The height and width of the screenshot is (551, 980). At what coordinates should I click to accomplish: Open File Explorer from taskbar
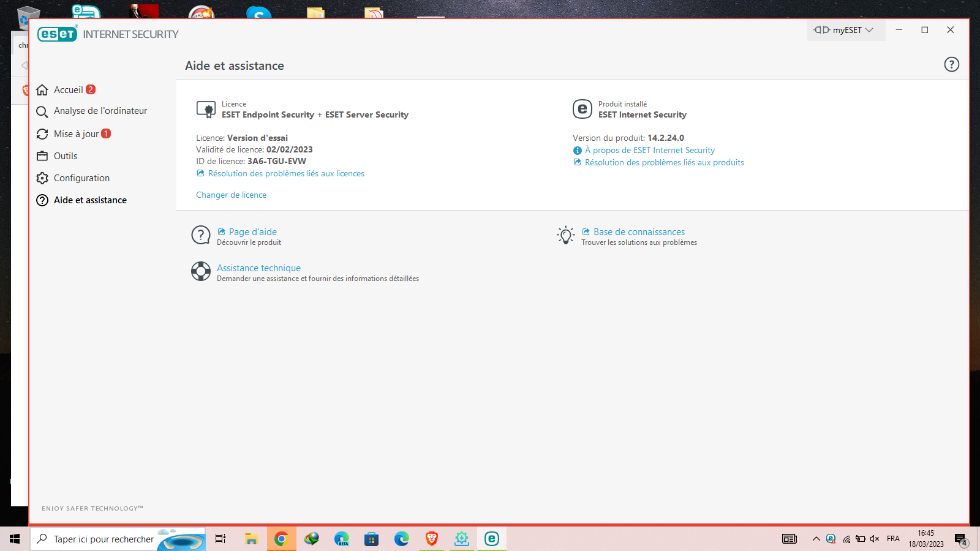click(x=251, y=539)
